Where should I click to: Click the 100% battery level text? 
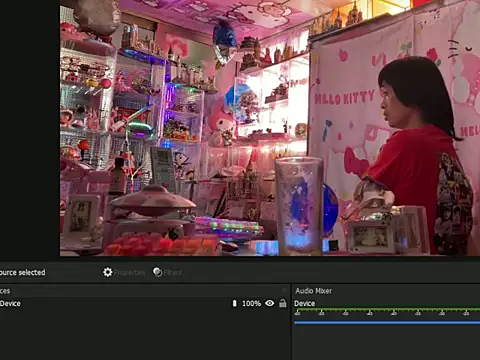251,303
